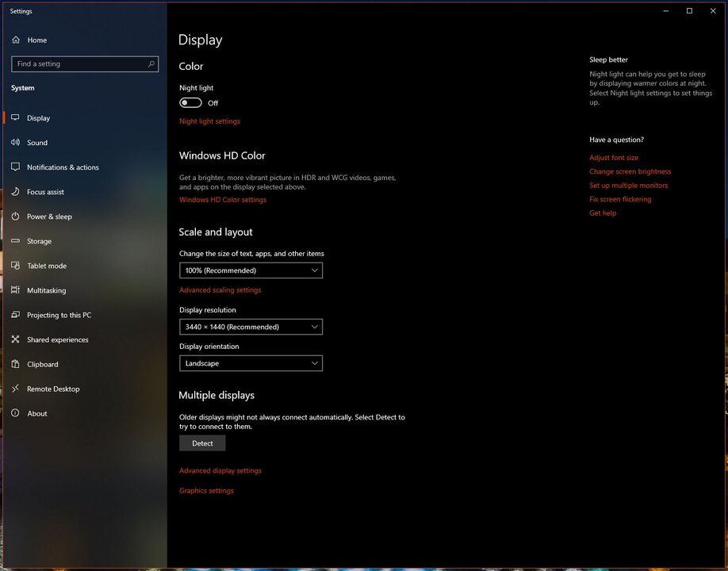Select Notifications & actions page
The width and height of the screenshot is (728, 571).
(83, 167)
